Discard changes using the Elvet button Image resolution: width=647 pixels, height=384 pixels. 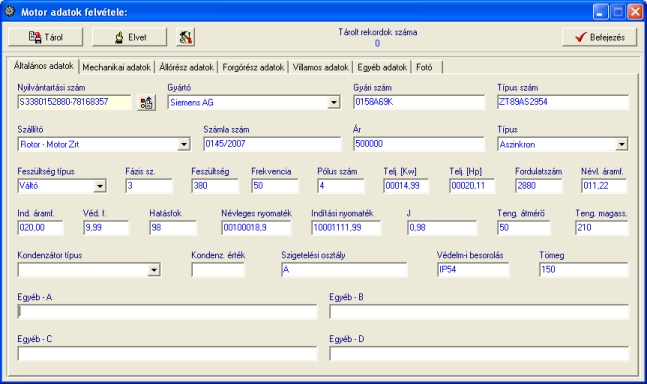[130, 37]
